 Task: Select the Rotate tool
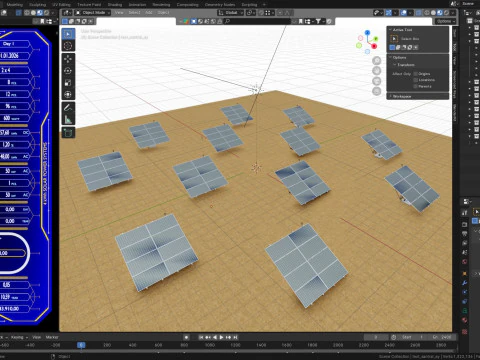coord(68,71)
